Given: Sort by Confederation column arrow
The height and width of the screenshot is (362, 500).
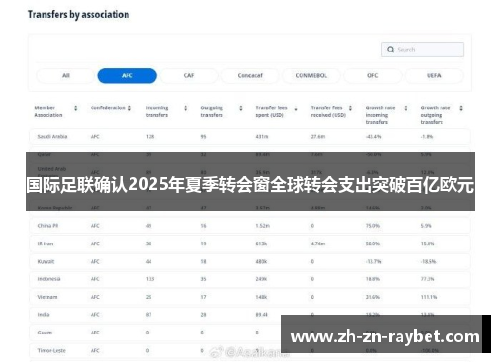Looking at the screenshot, I should 129,108.
